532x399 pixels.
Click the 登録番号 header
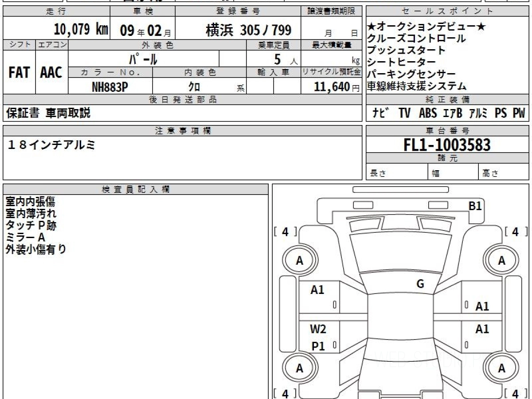click(238, 12)
